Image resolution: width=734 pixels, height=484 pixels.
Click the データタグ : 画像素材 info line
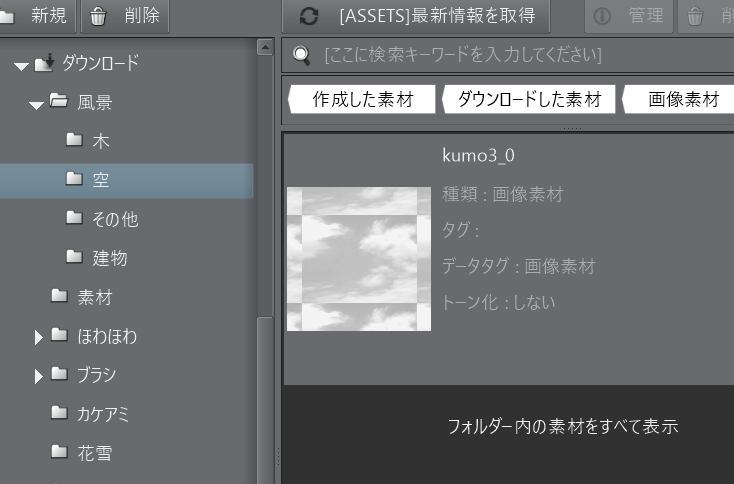pos(519,267)
